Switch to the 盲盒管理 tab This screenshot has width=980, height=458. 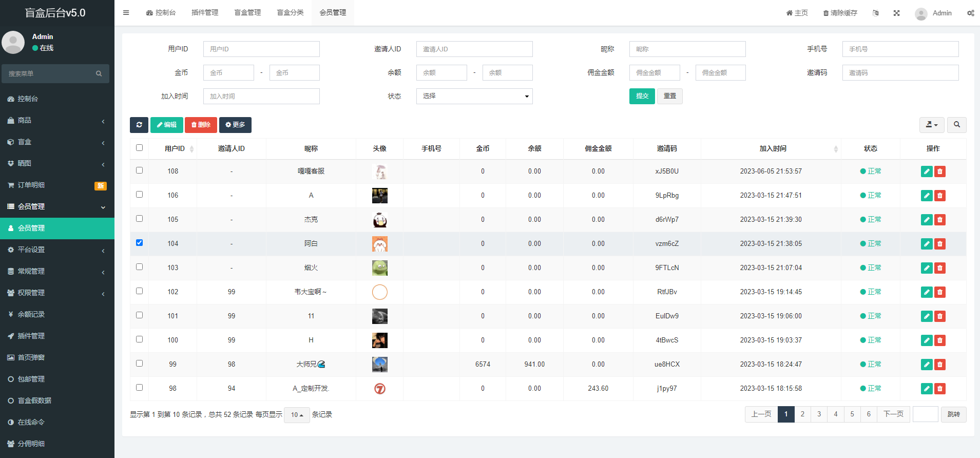(x=247, y=13)
